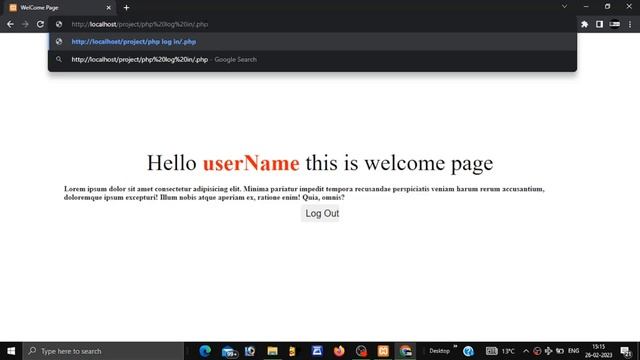Click the red userName text
This screenshot has width=640, height=360.
251,163
